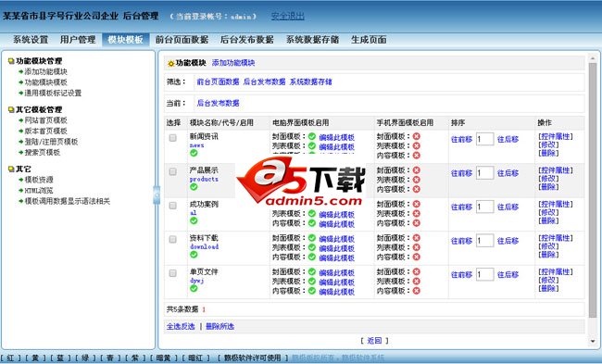Switch to 前台页面数据 tab
Image resolution: width=602 pixels, height=364 pixels.
pos(182,40)
